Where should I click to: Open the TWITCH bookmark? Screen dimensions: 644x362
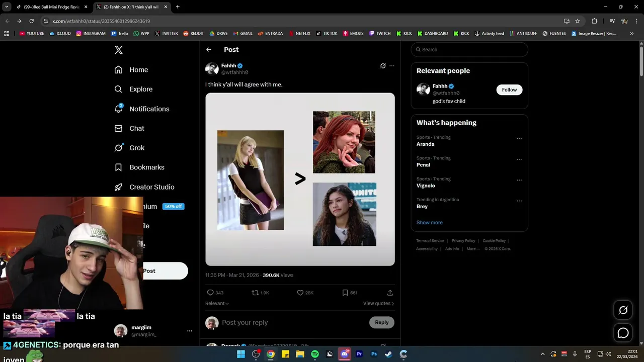coord(379,34)
